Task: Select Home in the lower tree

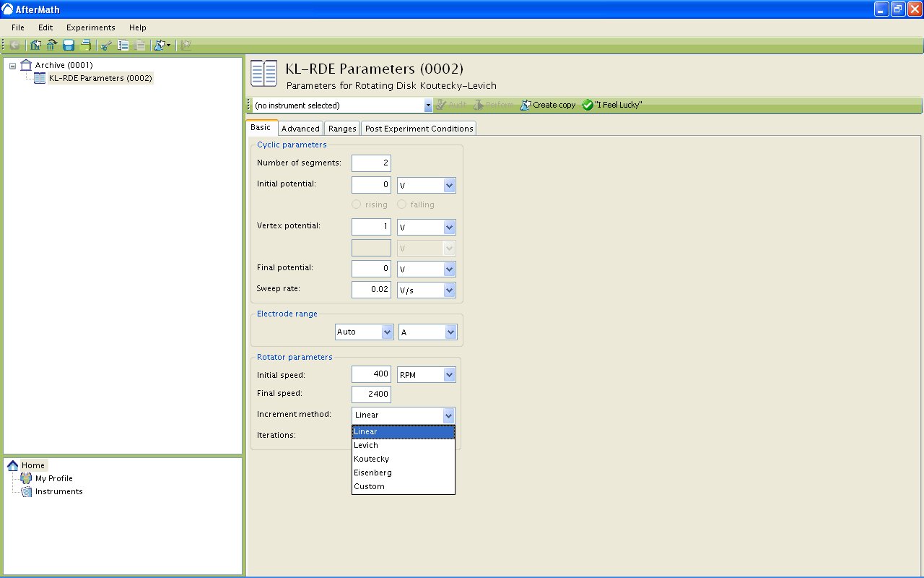Action: [32, 465]
